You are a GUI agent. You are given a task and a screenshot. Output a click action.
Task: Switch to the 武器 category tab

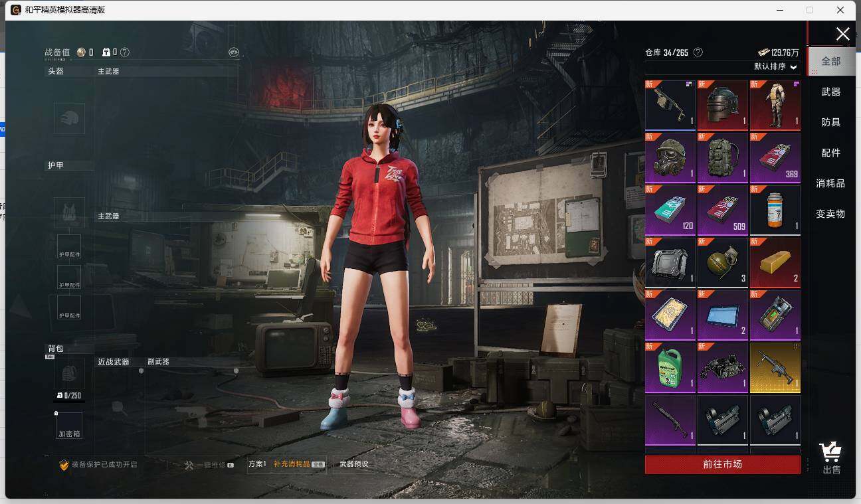[x=831, y=92]
